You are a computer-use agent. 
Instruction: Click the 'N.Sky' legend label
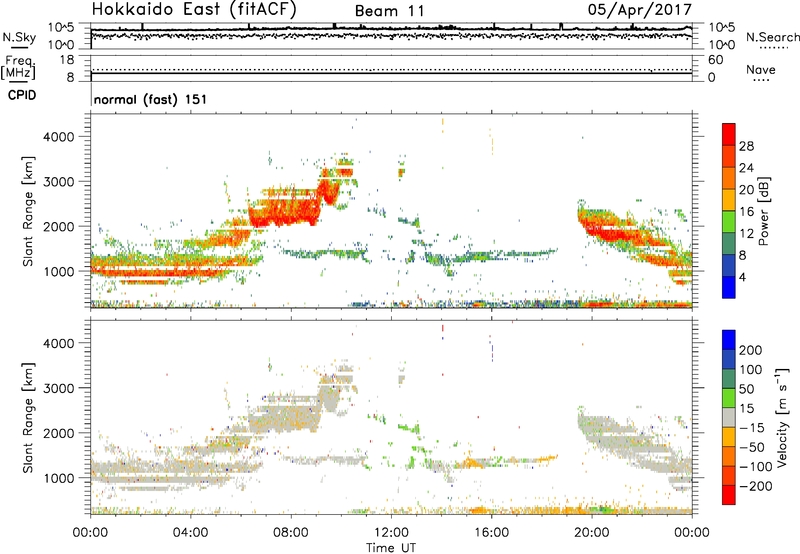(x=19, y=37)
